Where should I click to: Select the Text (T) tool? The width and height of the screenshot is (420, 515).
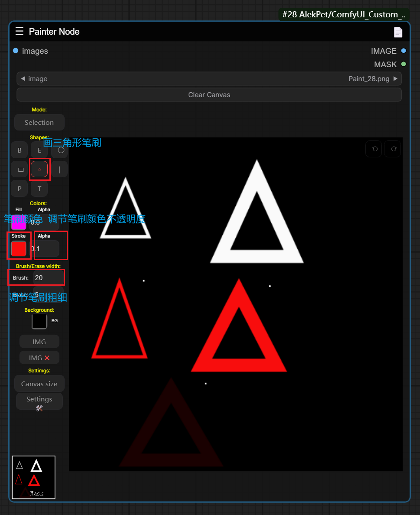point(39,189)
